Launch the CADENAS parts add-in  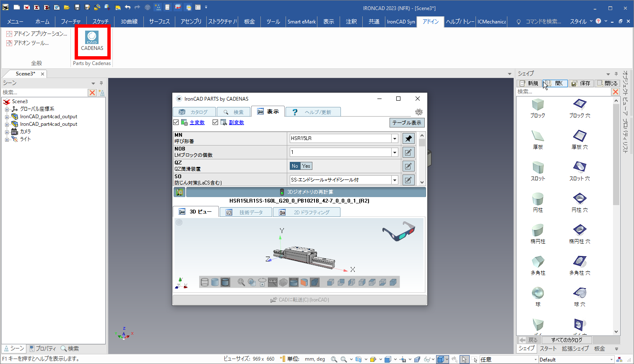92,41
